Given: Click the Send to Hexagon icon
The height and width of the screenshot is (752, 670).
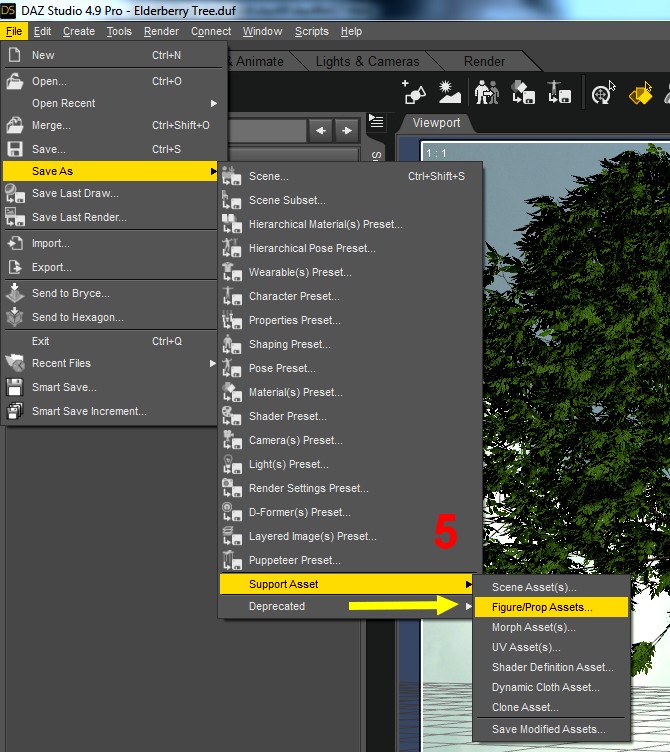Looking at the screenshot, I should point(14,317).
